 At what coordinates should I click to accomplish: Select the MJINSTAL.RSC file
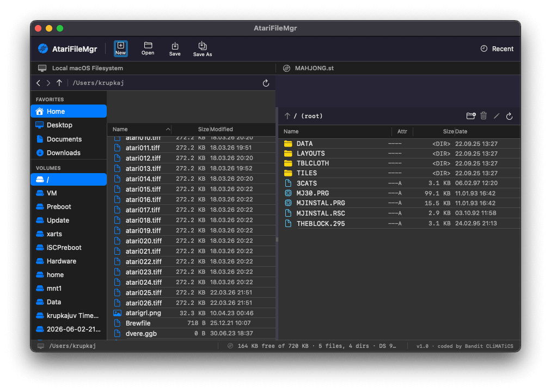coord(400,213)
